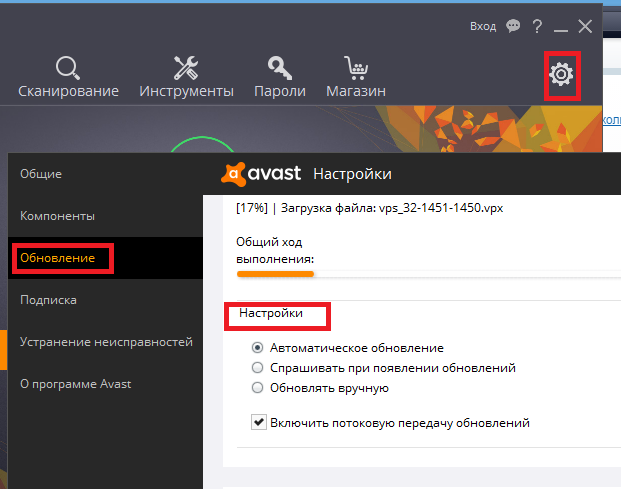Toggle Включить потоковую передачу обновлений checkbox

coord(258,423)
